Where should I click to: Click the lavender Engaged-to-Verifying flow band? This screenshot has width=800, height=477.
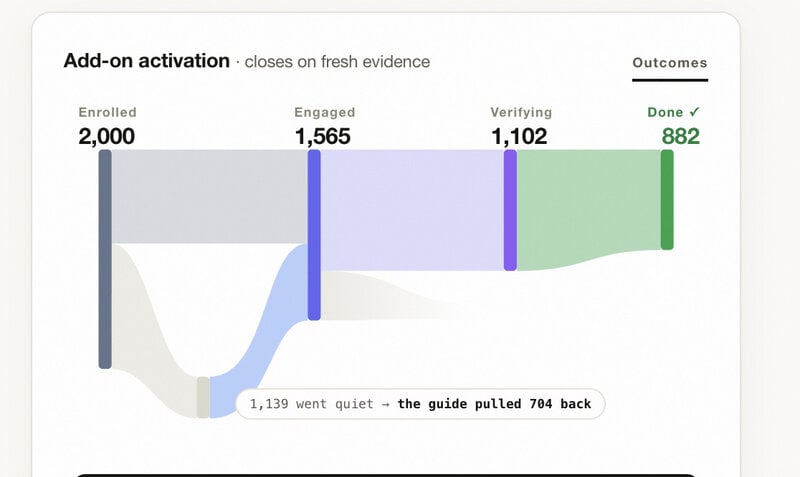click(412, 210)
